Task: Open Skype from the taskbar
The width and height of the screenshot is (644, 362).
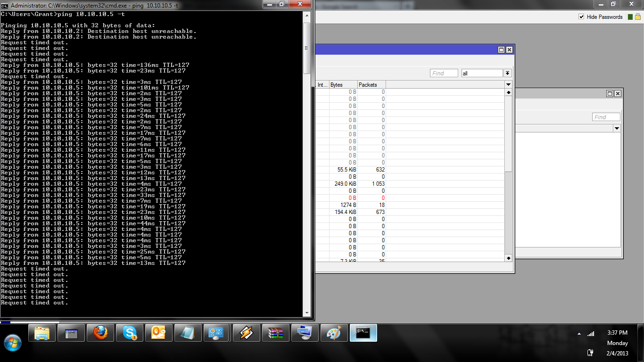Action: tap(130, 333)
